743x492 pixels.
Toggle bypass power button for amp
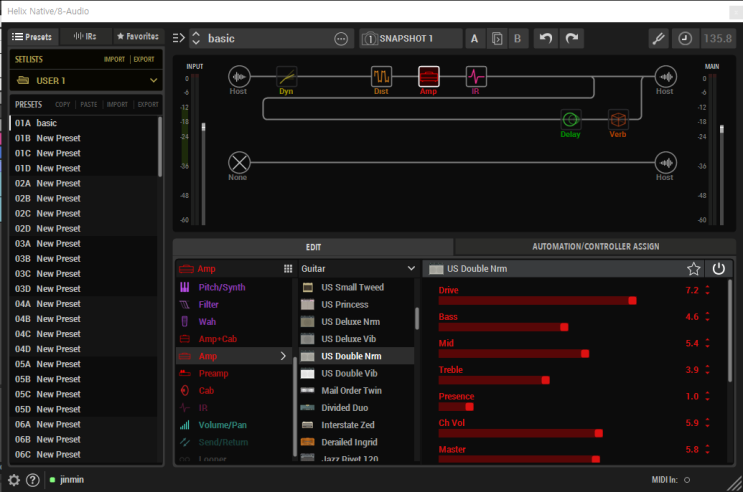718,269
